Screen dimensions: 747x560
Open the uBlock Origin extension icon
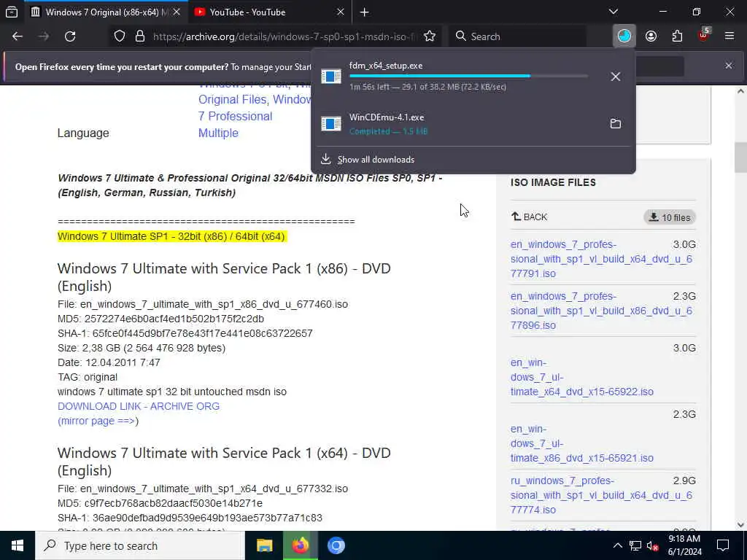[x=703, y=35]
